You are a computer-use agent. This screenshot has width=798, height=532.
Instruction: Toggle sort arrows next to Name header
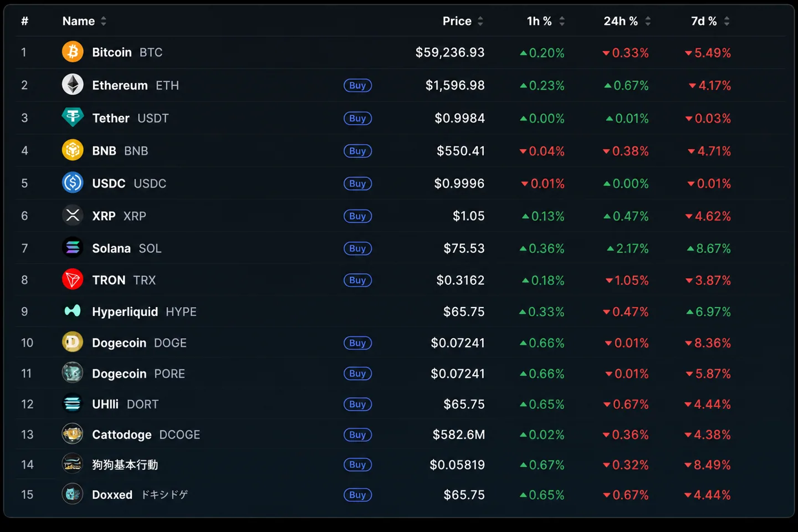tap(104, 21)
